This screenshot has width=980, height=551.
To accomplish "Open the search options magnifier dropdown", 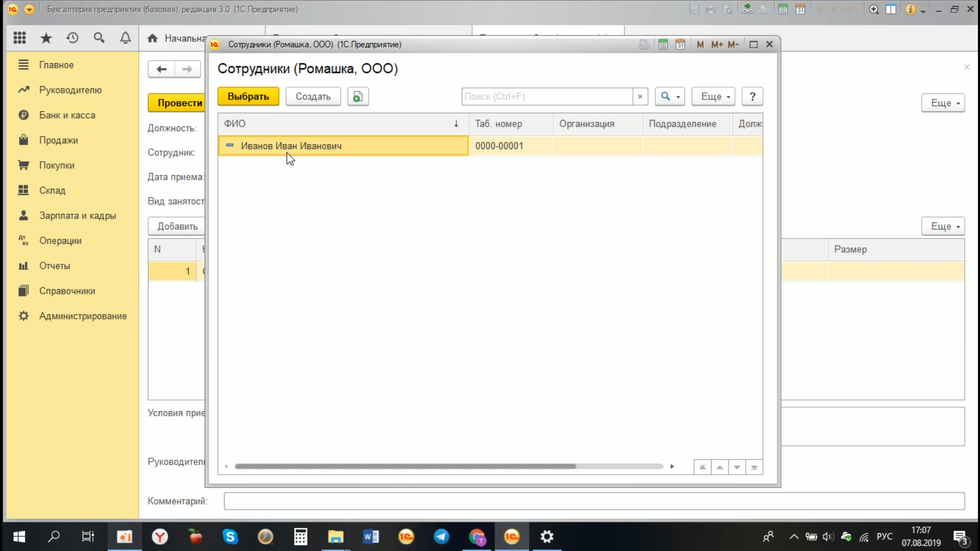I will [x=670, y=96].
